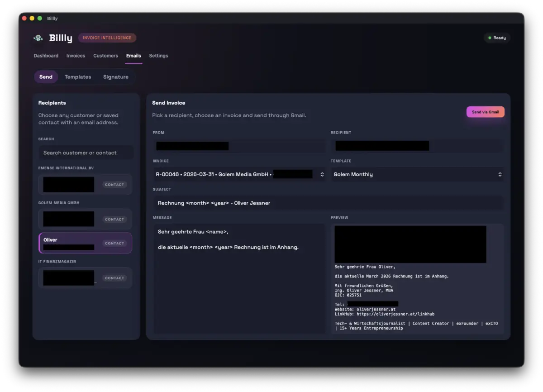Select the IT Finanzmagazin contact entry

tap(86, 278)
